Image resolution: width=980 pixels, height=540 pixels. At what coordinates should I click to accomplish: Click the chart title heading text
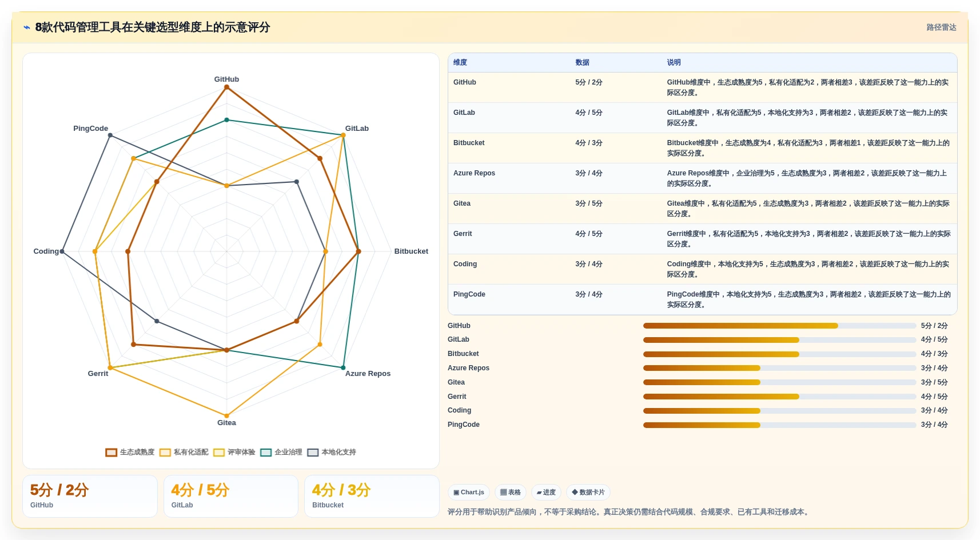(153, 27)
